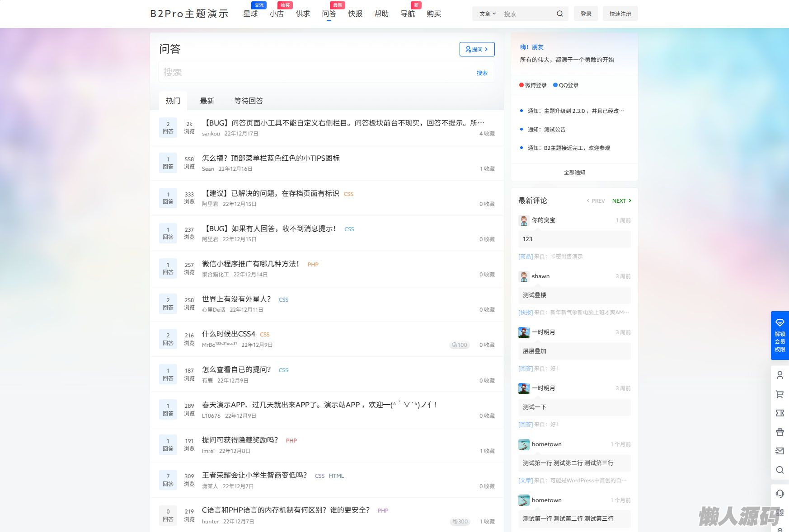This screenshot has height=532, width=789.
Task: Click the user profile icon in right sidebar
Action: tap(780, 375)
